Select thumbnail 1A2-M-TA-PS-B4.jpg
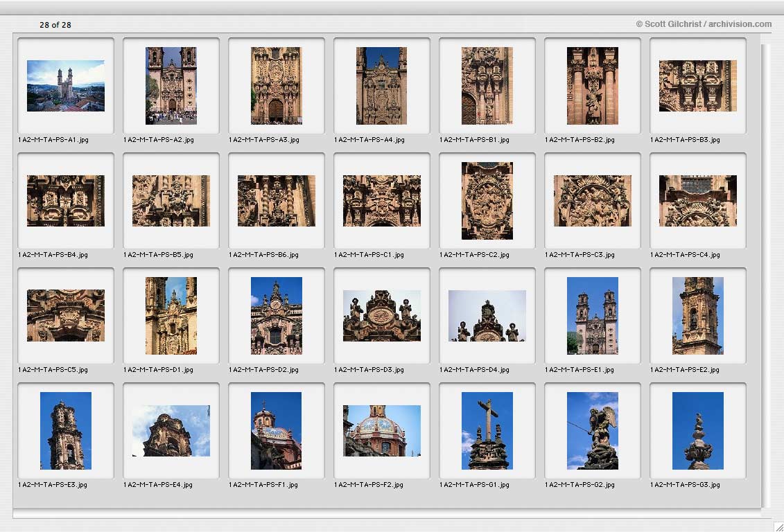The height and width of the screenshot is (532, 784). pyautogui.click(x=65, y=201)
